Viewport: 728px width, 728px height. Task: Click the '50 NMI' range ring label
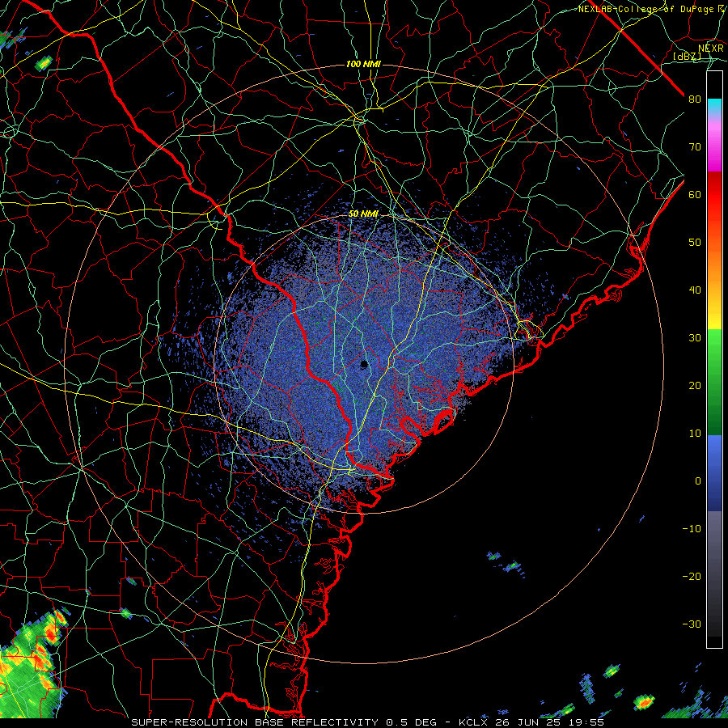363,214
